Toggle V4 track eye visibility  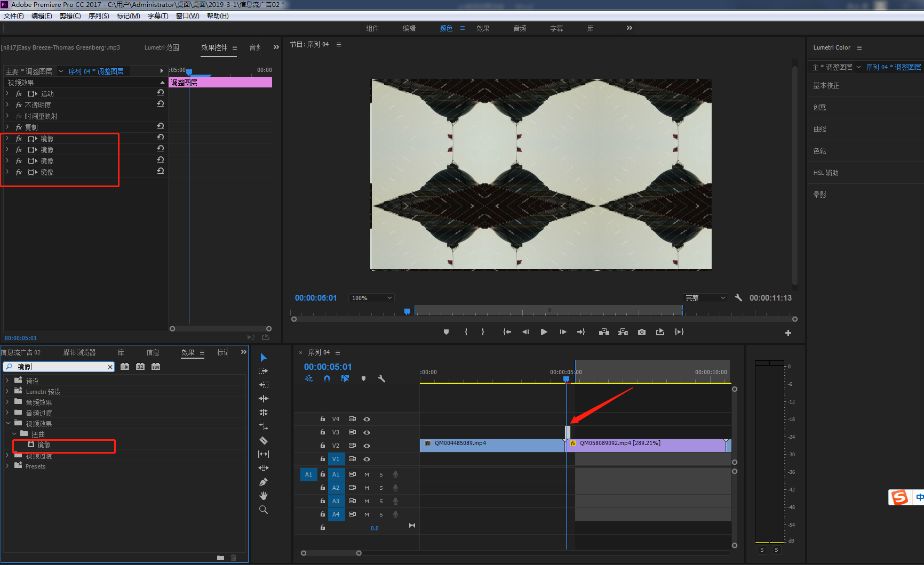tap(367, 419)
